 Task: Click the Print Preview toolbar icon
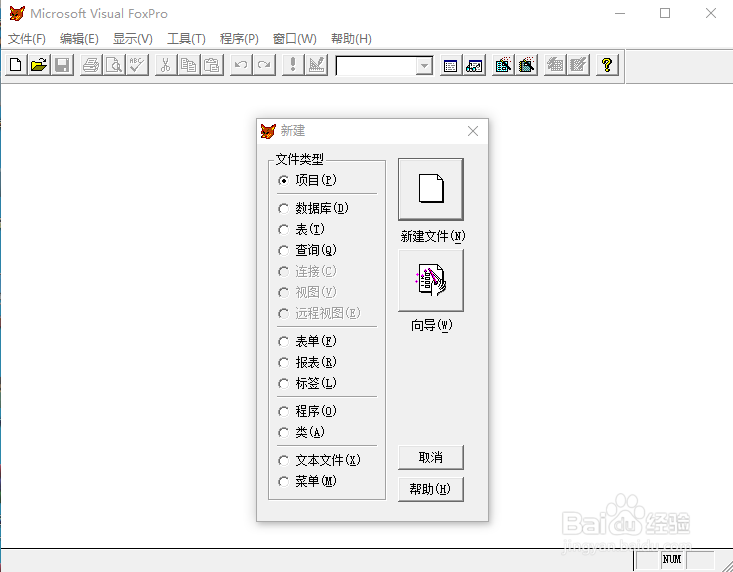[x=114, y=64]
